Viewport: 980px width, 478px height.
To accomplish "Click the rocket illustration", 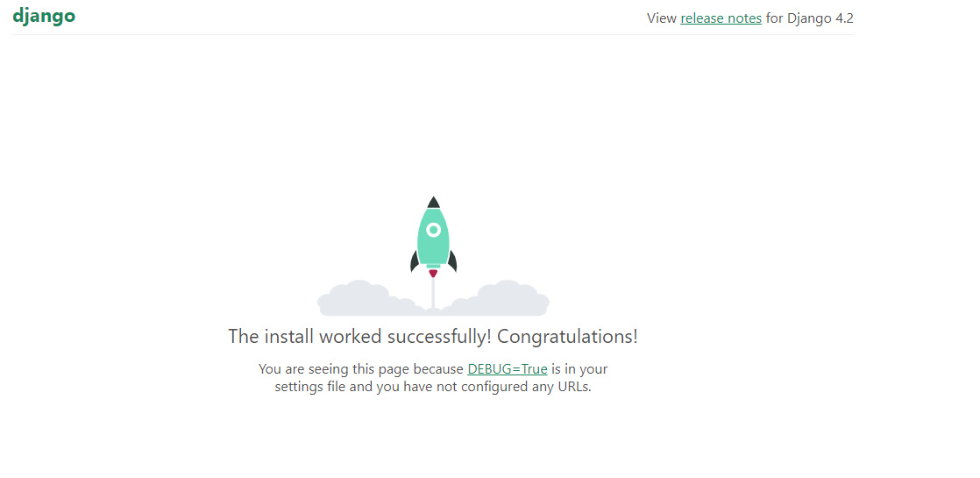I will tap(433, 255).
